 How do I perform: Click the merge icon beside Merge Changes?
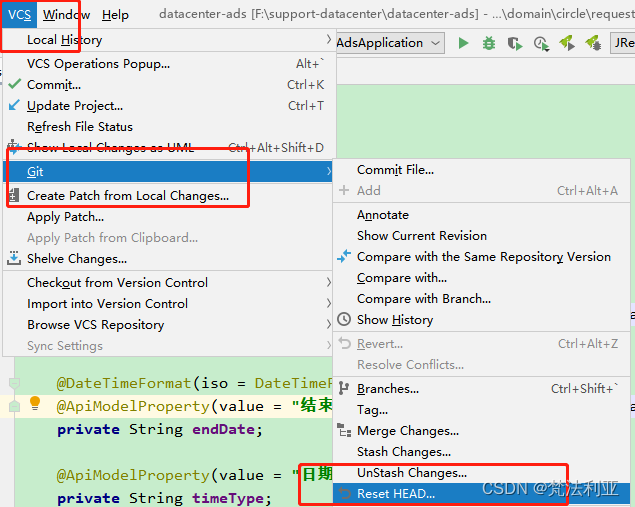click(344, 430)
